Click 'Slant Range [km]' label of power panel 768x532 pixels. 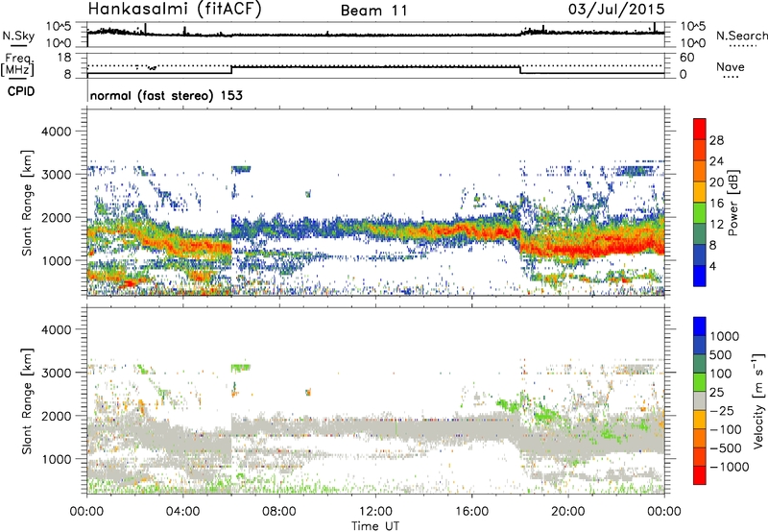[x=27, y=203]
